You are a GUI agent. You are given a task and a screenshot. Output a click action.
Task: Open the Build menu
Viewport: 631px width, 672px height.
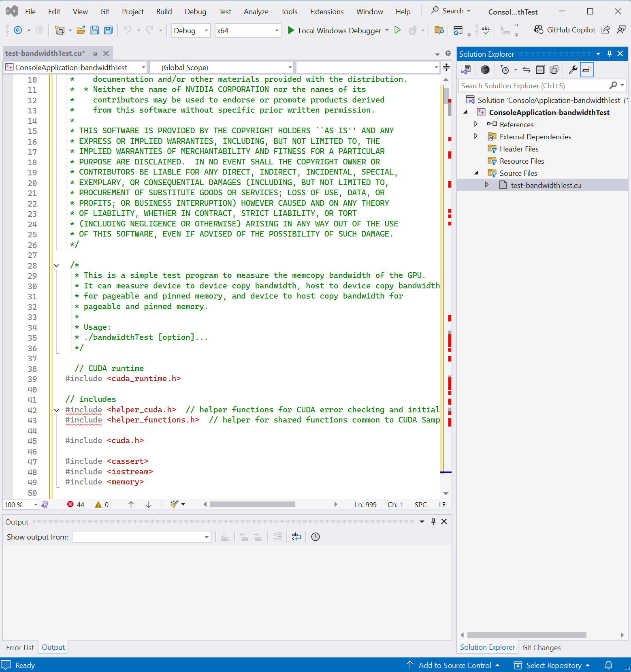click(164, 11)
